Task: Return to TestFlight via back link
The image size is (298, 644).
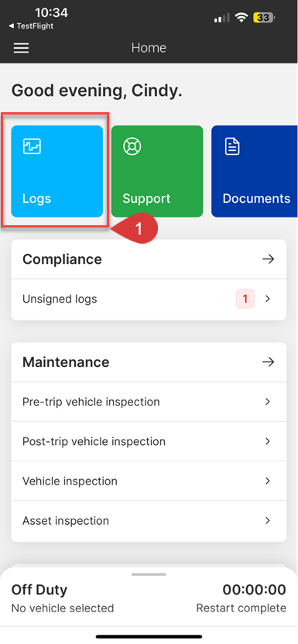Action: click(31, 26)
